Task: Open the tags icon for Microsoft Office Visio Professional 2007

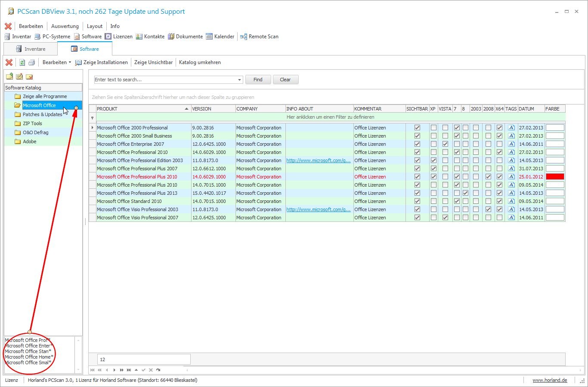Action: (511, 218)
